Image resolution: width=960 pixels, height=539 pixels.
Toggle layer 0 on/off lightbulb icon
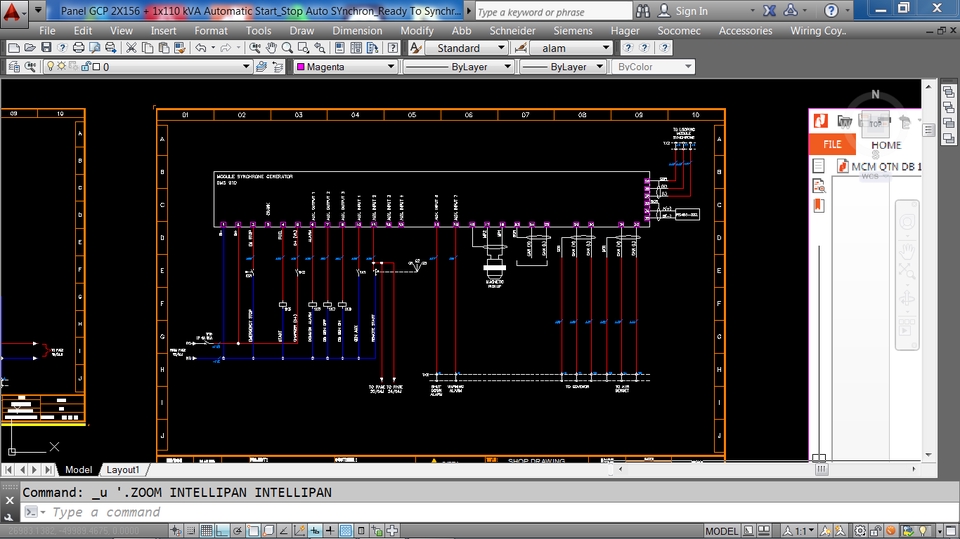50,66
